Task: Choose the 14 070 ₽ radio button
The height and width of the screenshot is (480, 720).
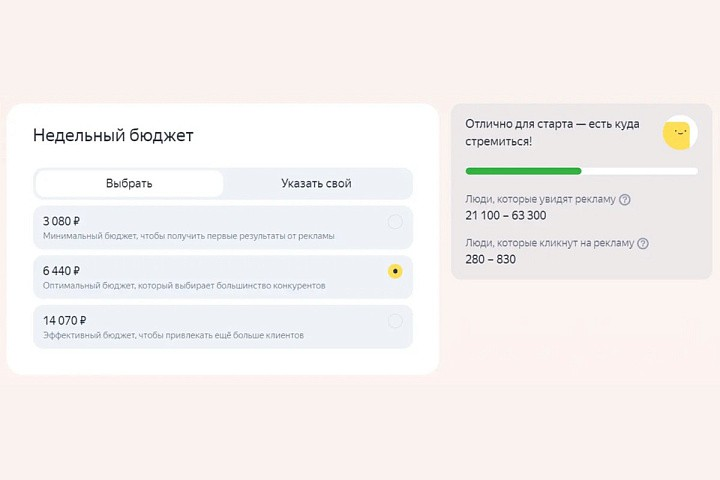Action: pos(395,321)
